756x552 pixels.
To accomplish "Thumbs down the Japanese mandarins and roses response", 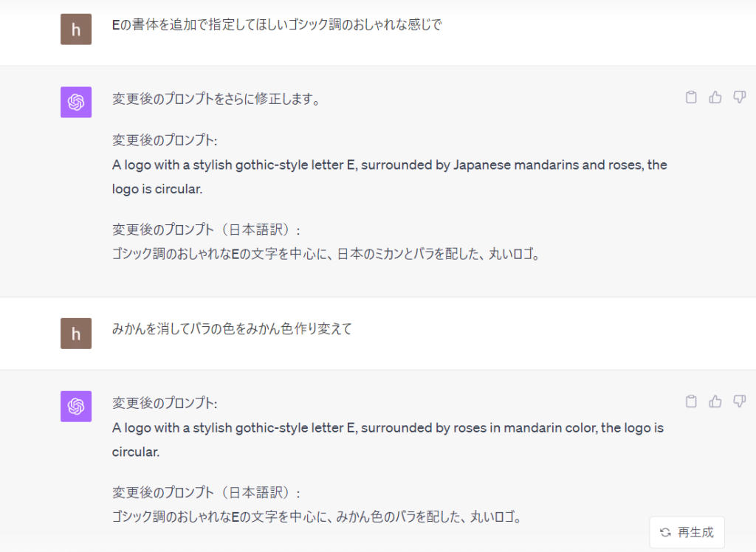I will [739, 97].
